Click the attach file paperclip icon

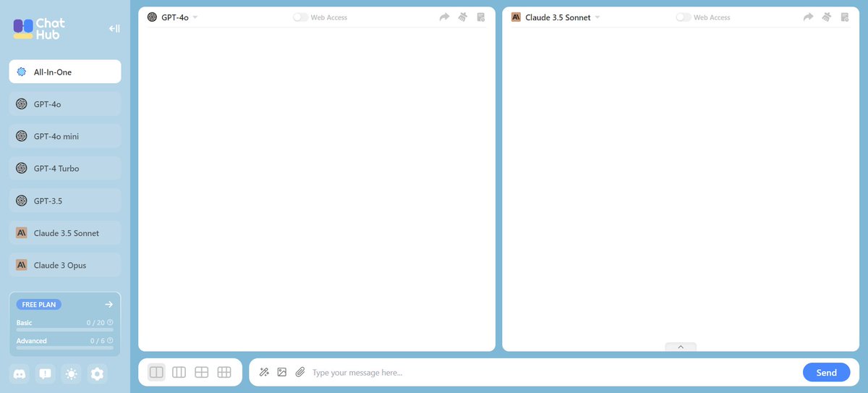[x=300, y=372]
